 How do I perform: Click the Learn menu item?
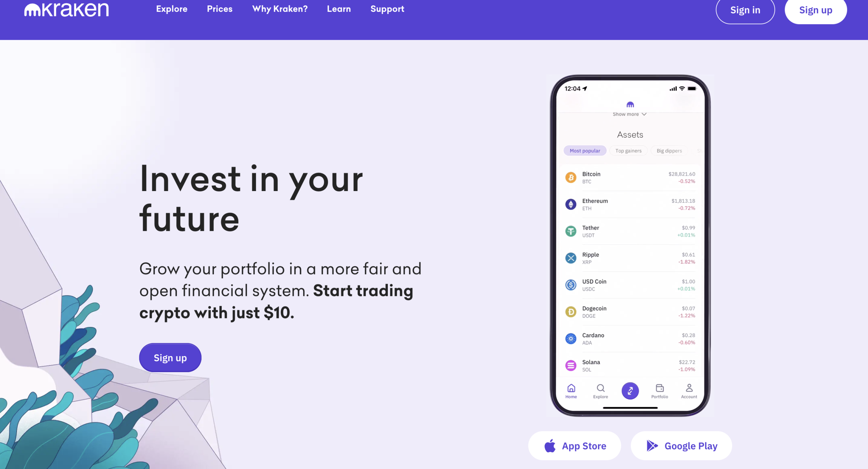point(338,9)
